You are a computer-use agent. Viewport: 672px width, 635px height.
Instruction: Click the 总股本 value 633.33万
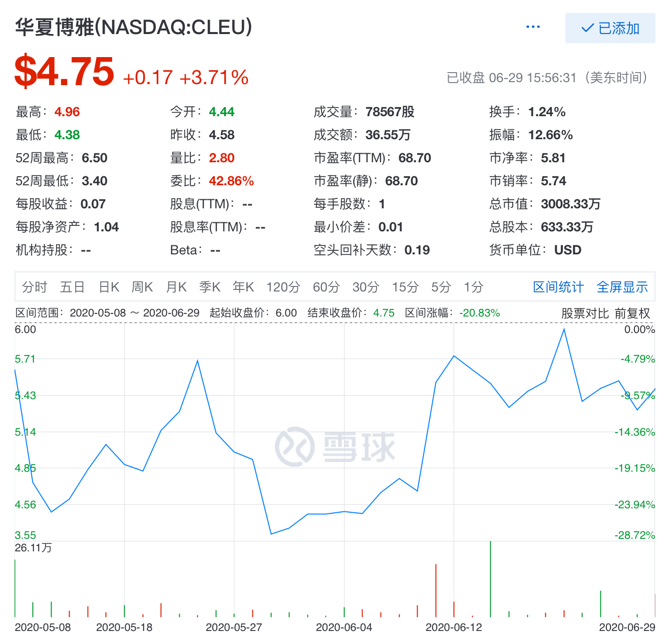(x=567, y=227)
